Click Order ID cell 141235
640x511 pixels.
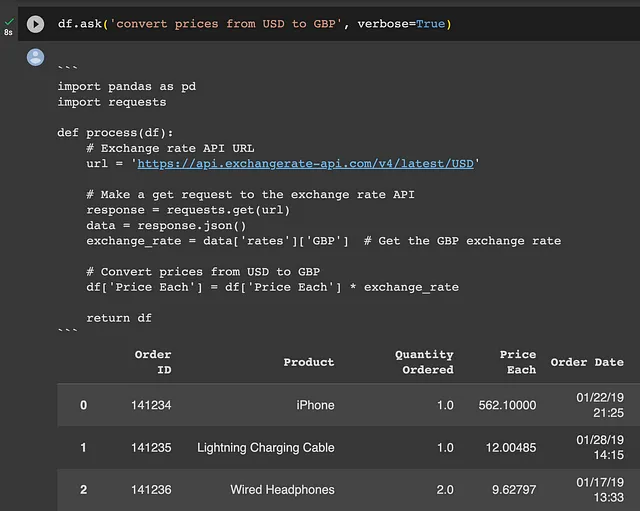click(151, 448)
